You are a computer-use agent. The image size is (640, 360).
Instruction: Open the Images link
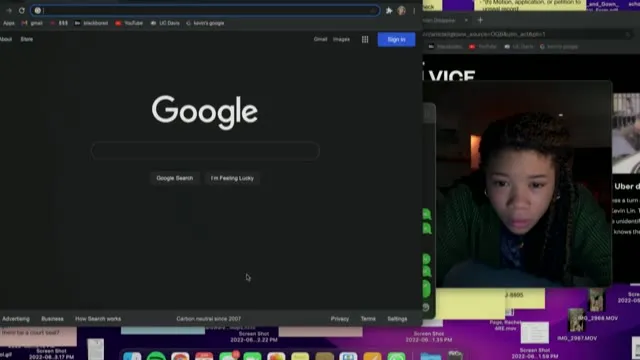tap(341, 39)
